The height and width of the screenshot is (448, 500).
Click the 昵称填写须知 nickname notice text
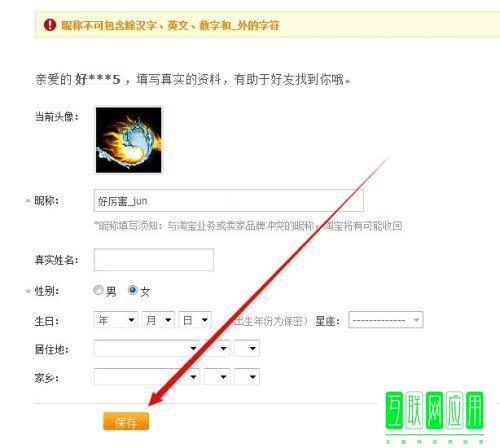pos(248,226)
